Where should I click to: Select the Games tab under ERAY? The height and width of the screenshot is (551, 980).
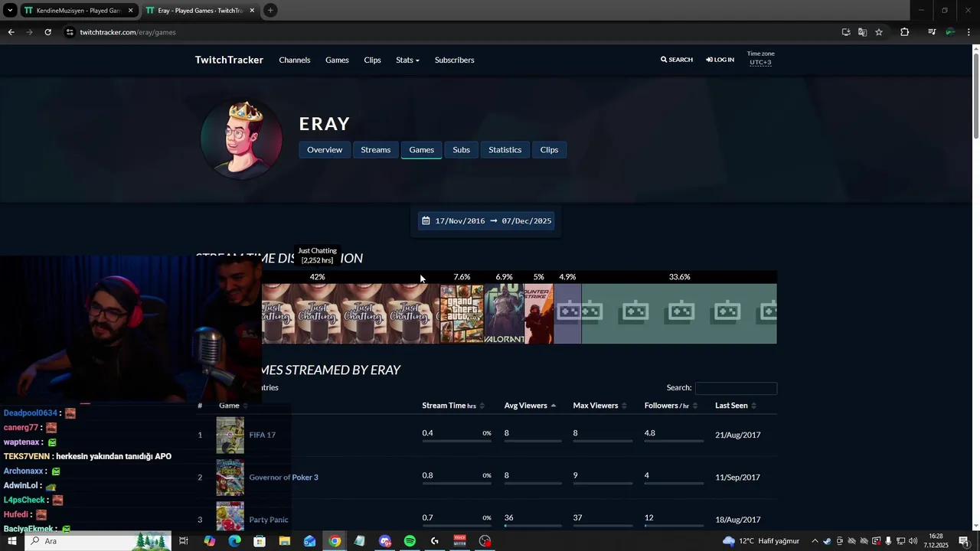click(x=422, y=150)
